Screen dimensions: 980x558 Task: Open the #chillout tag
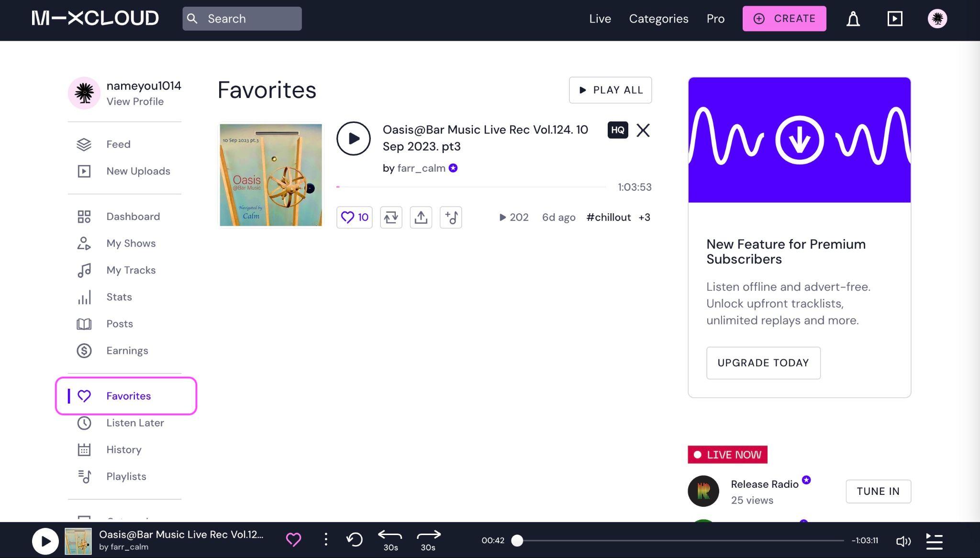coord(608,218)
